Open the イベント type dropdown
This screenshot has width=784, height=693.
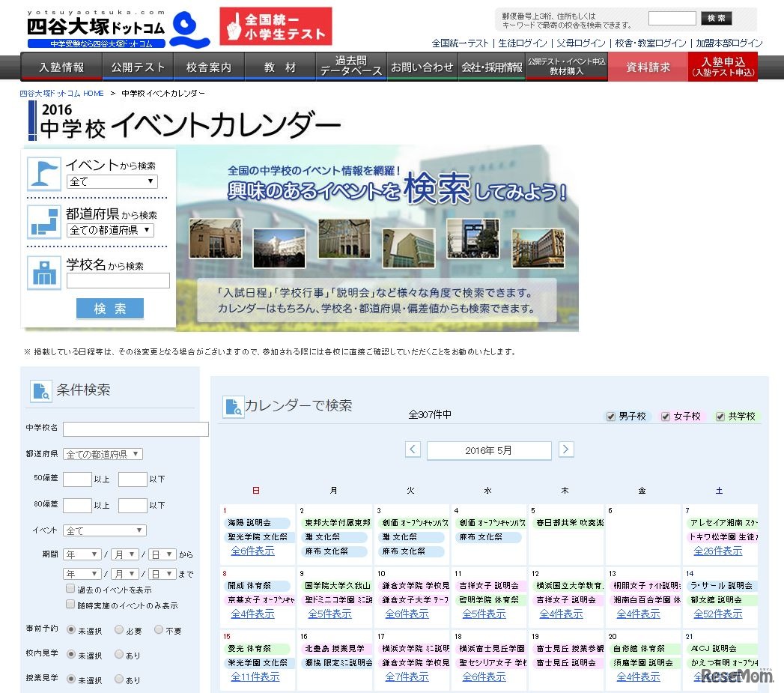pyautogui.click(x=104, y=530)
